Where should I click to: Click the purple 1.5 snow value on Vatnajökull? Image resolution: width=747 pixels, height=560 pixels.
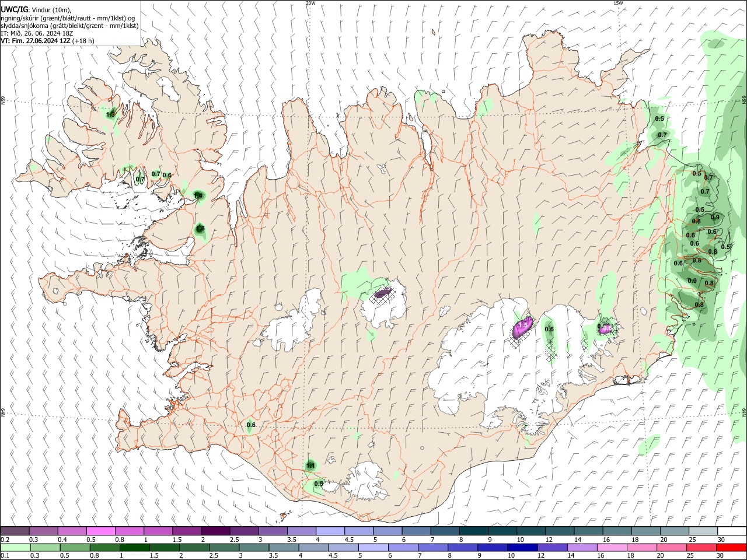(x=523, y=324)
